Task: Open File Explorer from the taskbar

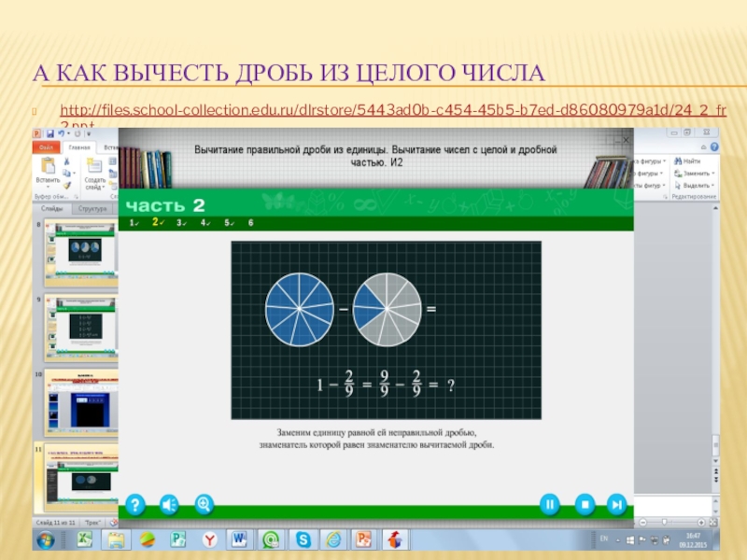Action: (x=116, y=540)
